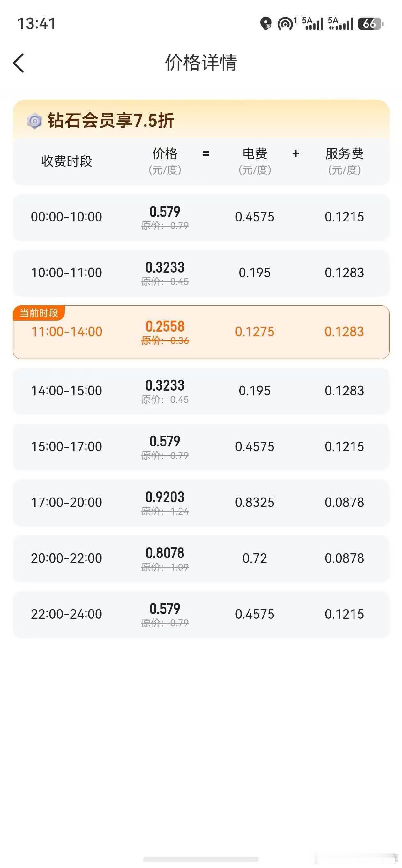Tap the second 5A signal strength icon

341,24
